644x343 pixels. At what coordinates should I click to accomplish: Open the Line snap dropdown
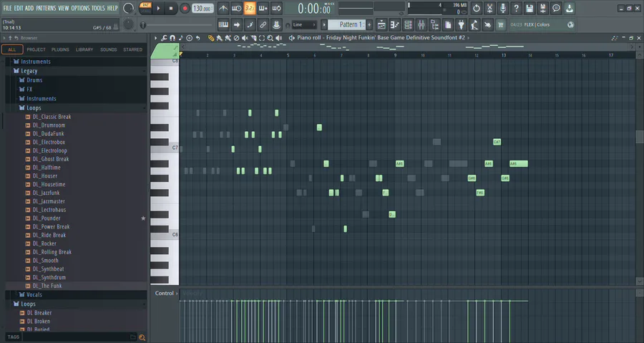point(304,24)
